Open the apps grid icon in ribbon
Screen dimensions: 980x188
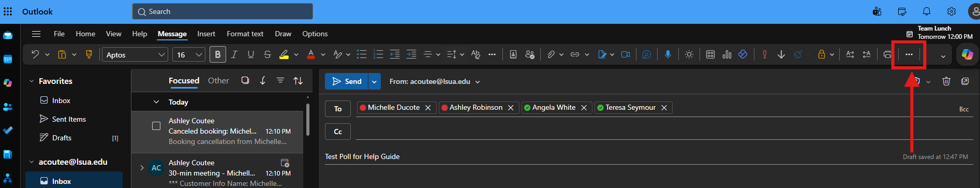[x=710, y=54]
